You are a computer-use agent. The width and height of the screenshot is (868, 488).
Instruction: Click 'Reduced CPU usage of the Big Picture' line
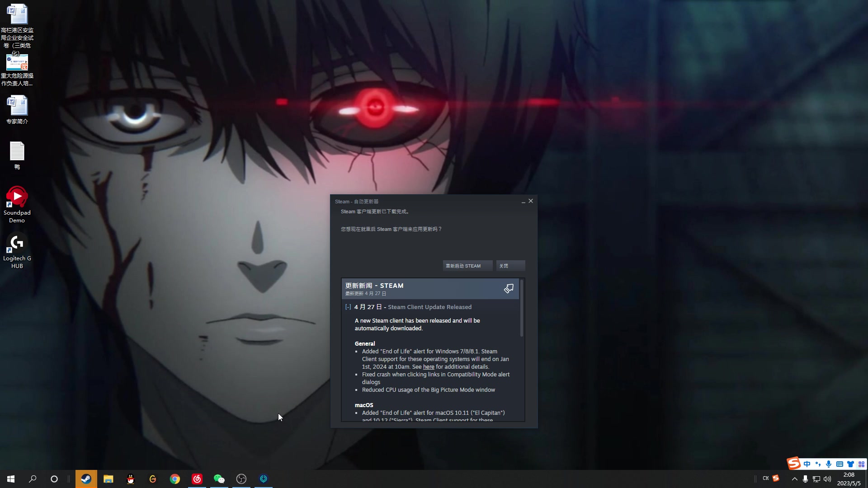(x=429, y=389)
